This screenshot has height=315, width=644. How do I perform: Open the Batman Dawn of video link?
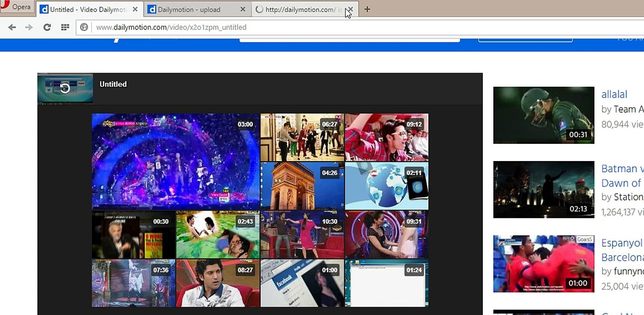(x=623, y=175)
